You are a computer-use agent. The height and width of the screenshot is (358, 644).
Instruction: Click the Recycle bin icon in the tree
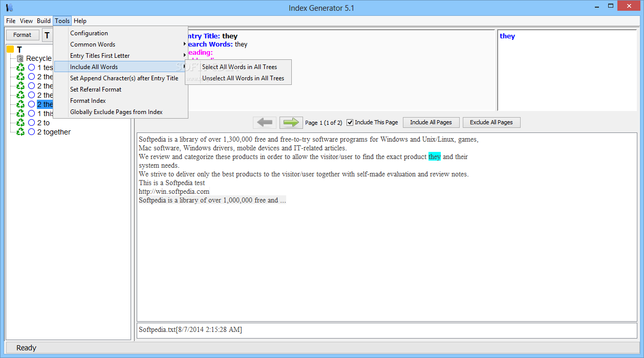[20, 58]
